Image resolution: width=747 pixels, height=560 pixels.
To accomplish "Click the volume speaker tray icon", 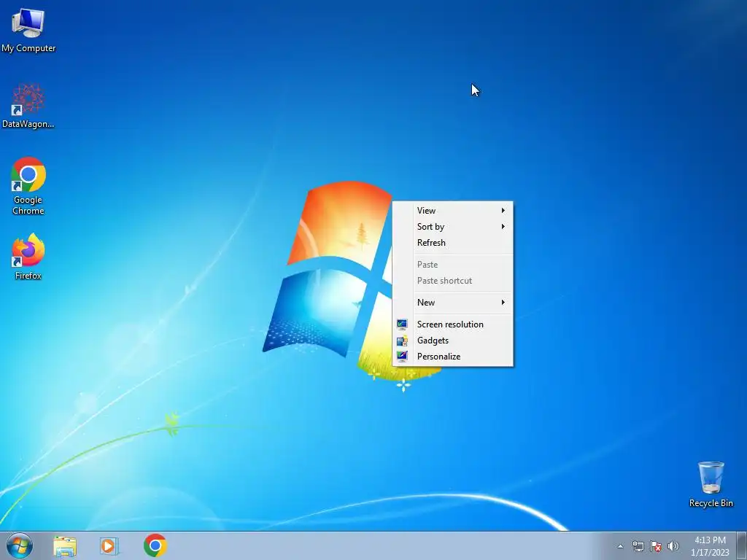I will point(673,546).
